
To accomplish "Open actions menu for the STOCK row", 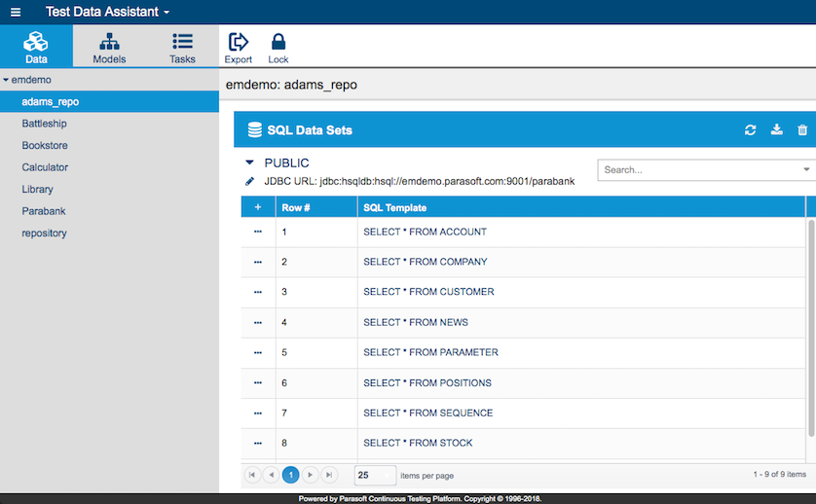I will pyautogui.click(x=258, y=443).
